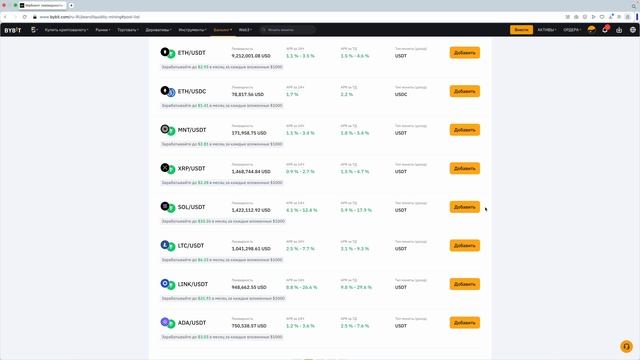Viewport: 640px width, 360px height.
Task: Click the MNT/USDT coin pair icon
Action: pos(168,130)
